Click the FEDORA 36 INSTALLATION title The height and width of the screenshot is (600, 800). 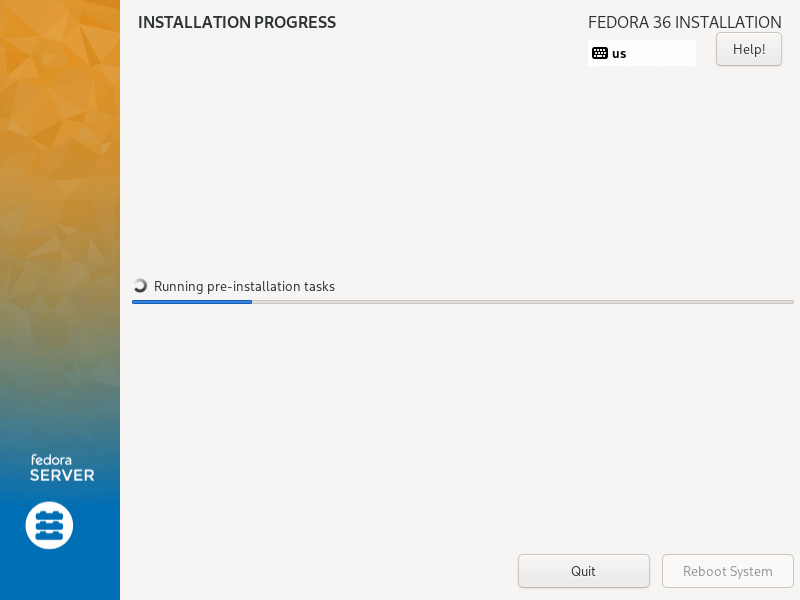click(x=685, y=22)
